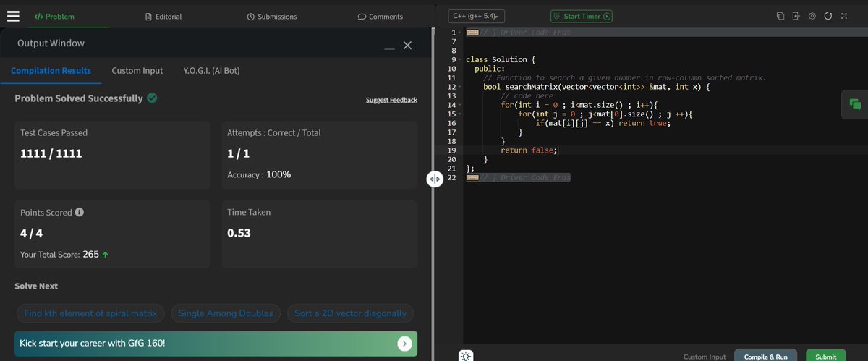
Task: Collapse the inner for loop at line 15
Action: click(x=461, y=114)
